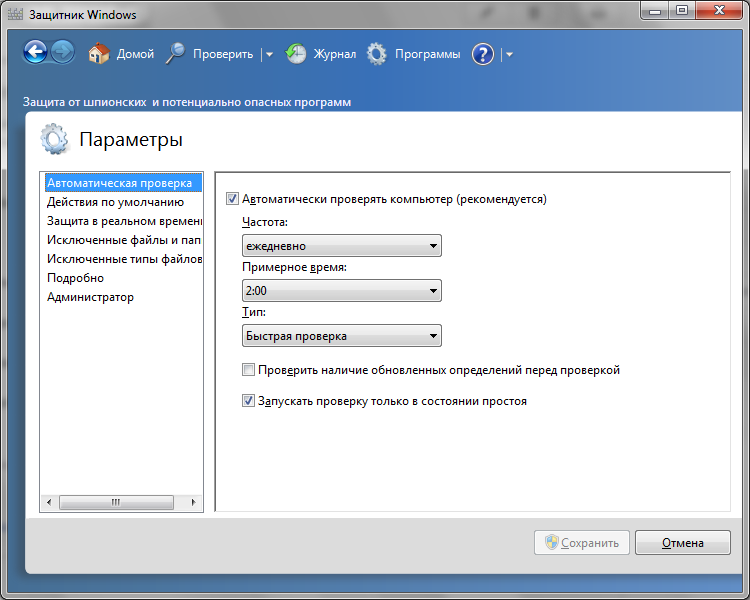The width and height of the screenshot is (750, 600).
Task: Toggle Запускать проверку только в состоянии простоя
Action: point(248,400)
